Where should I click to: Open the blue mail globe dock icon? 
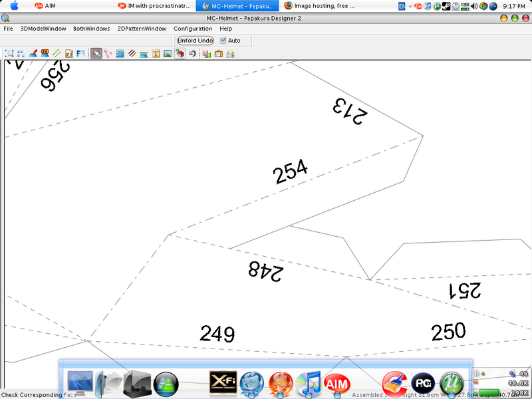pos(251,384)
